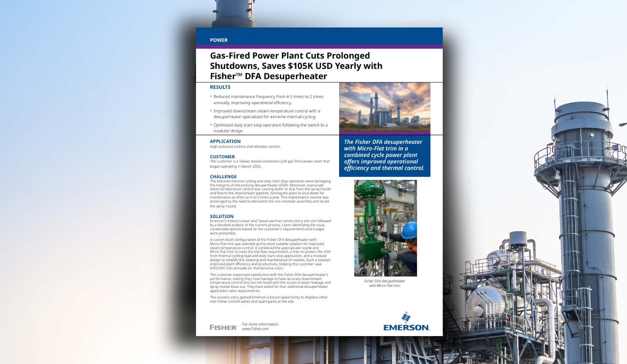This screenshot has height=364, width=627.
Task: Click the APPLICATION heading
Action: pyautogui.click(x=225, y=141)
